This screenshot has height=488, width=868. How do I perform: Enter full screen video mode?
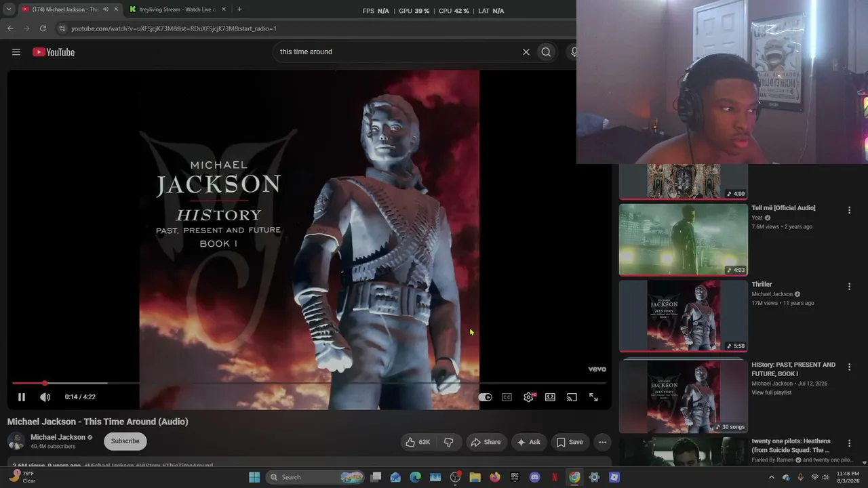coord(593,397)
